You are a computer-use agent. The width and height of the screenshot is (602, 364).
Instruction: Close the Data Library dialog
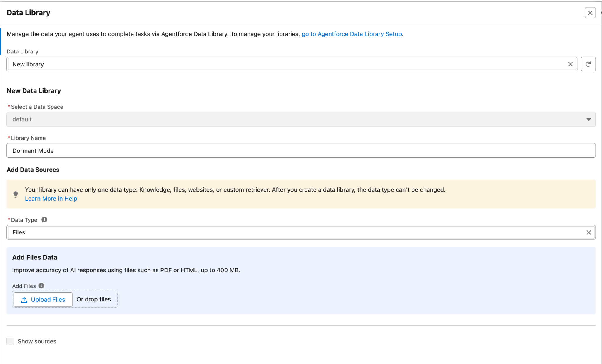[590, 13]
